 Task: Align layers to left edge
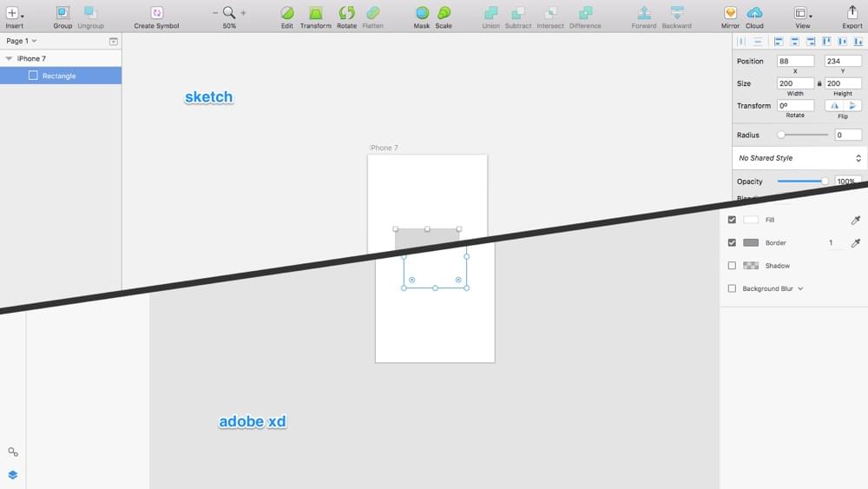[779, 42]
